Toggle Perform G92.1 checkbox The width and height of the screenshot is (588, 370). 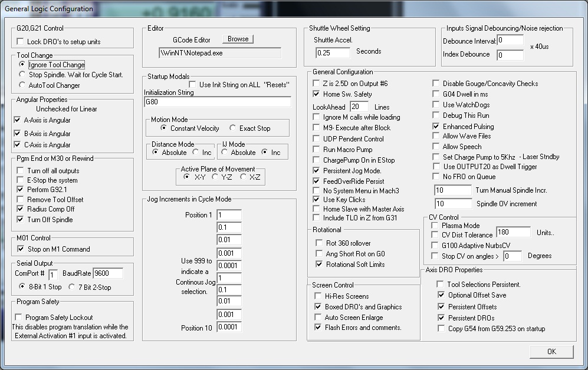[x=20, y=190]
